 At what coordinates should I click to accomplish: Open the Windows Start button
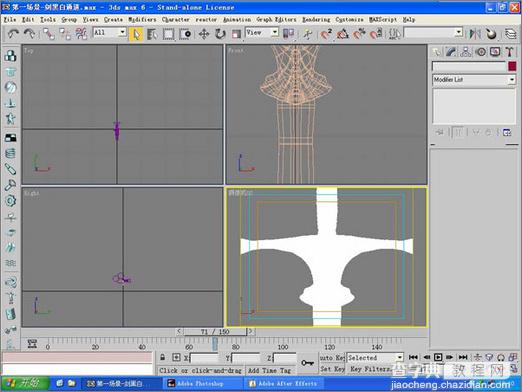coord(25,383)
